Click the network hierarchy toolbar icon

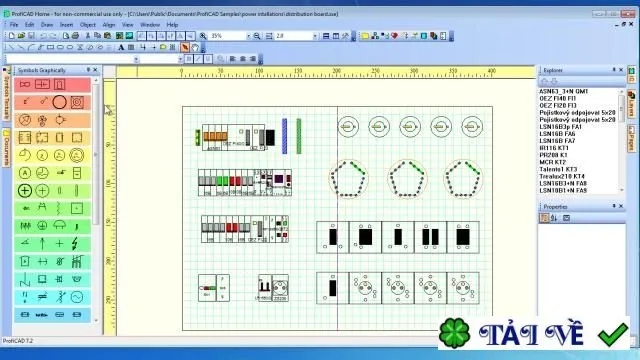click(x=375, y=36)
